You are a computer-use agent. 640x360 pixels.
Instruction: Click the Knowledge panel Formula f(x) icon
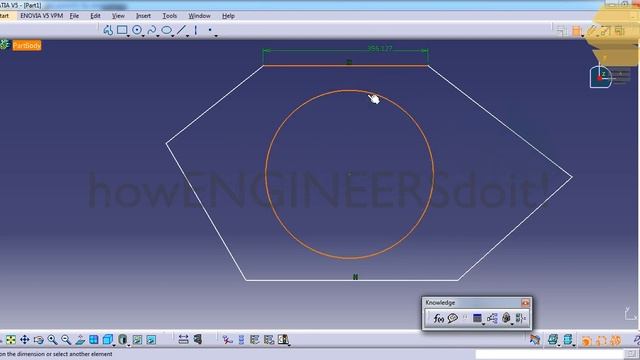pyautogui.click(x=438, y=318)
